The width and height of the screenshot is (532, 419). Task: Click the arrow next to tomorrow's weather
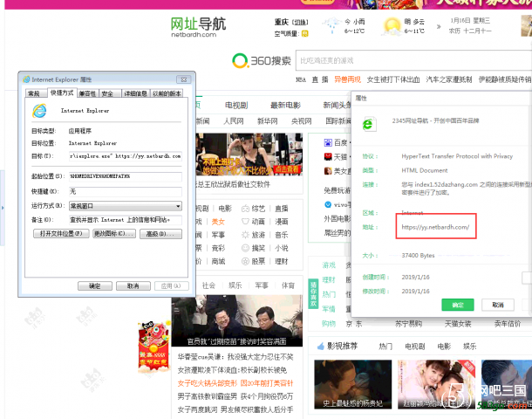click(439, 26)
